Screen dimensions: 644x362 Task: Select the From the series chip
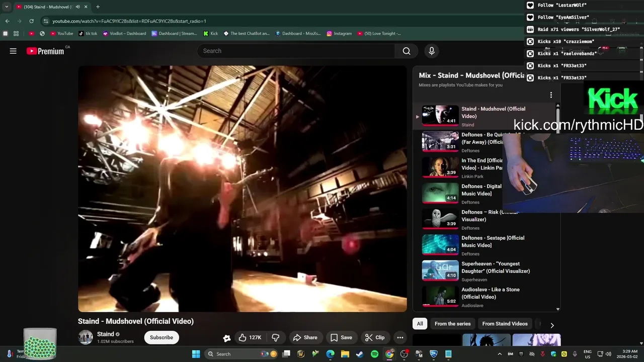point(453,324)
